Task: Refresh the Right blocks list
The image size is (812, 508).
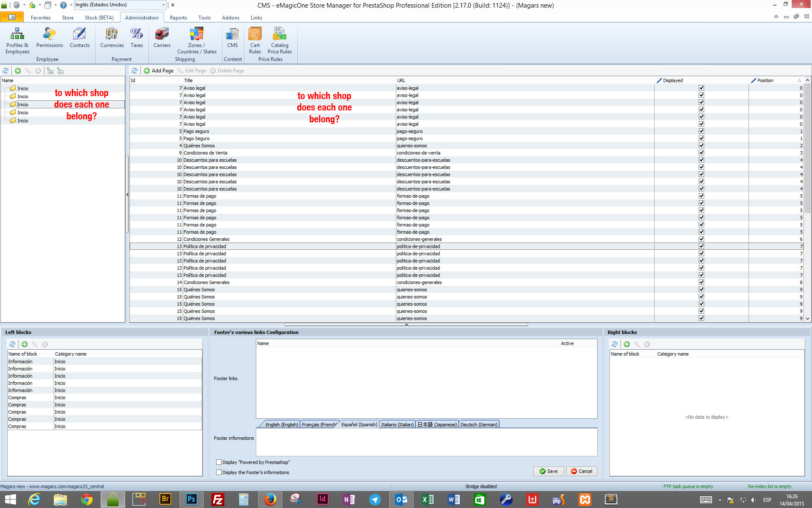Action: coord(614,344)
